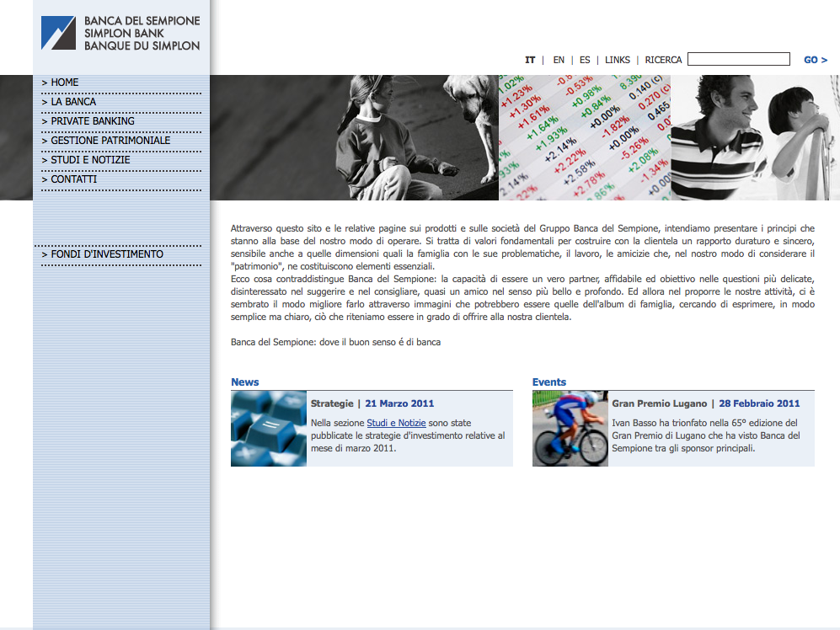Open the calculator keyboard news thumbnail

[269, 429]
